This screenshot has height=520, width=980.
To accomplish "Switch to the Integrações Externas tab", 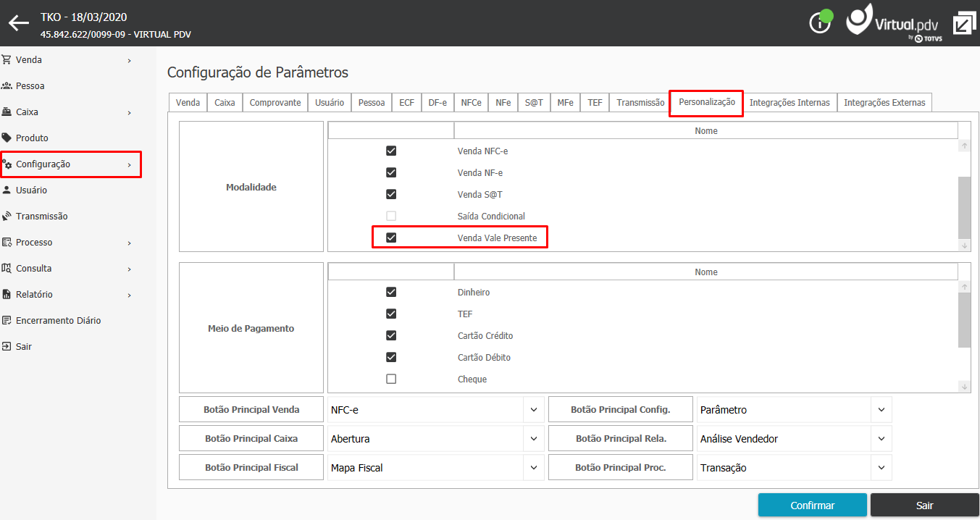I will click(x=884, y=103).
